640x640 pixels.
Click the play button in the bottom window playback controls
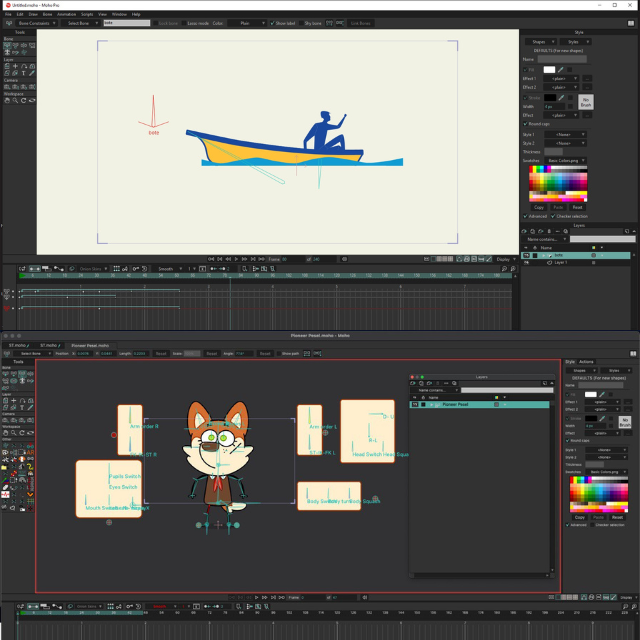pos(256,597)
